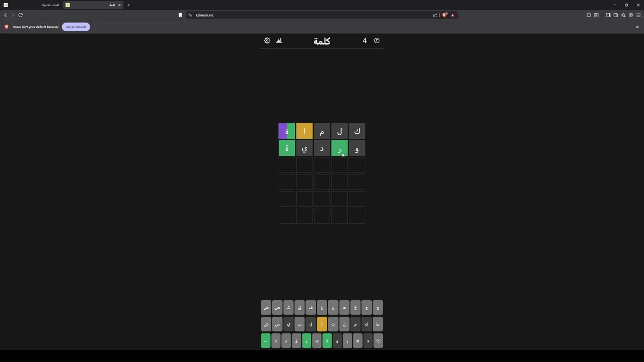Tap the ؤ keyboard key

(x=296, y=341)
